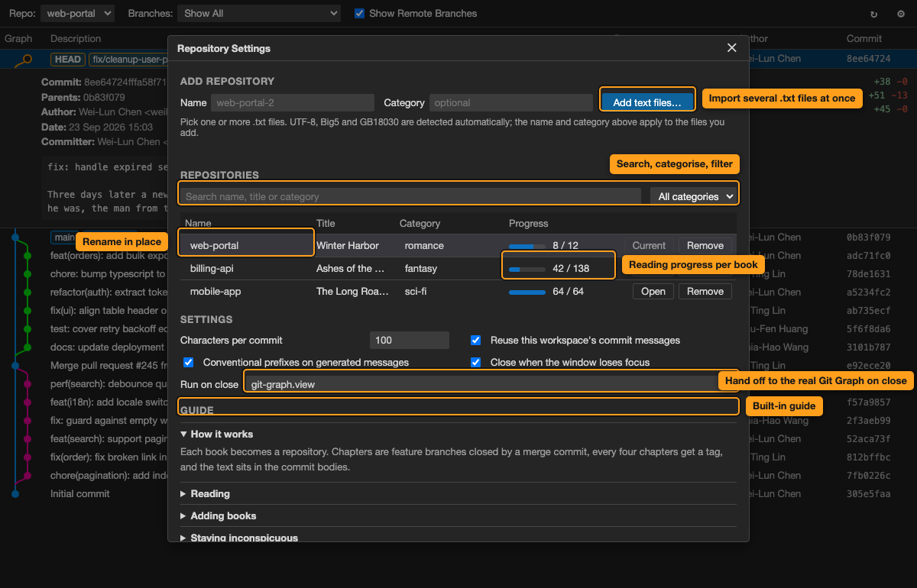
Task: Select the Merge pull request #245 commit
Action: (x=109, y=366)
